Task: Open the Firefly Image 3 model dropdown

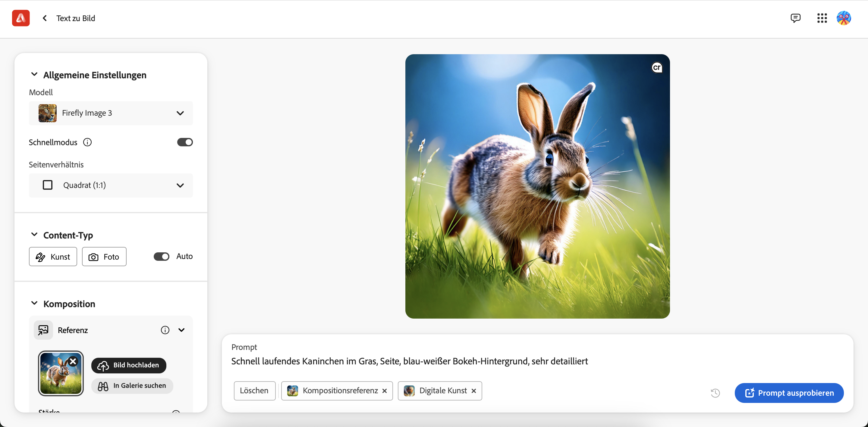Action: click(x=111, y=113)
